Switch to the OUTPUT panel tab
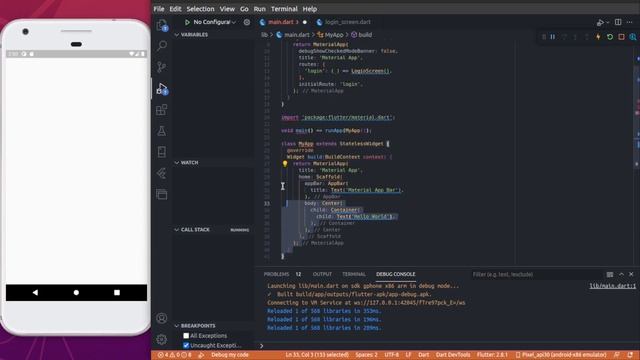This screenshot has width=640, height=360. (322, 274)
